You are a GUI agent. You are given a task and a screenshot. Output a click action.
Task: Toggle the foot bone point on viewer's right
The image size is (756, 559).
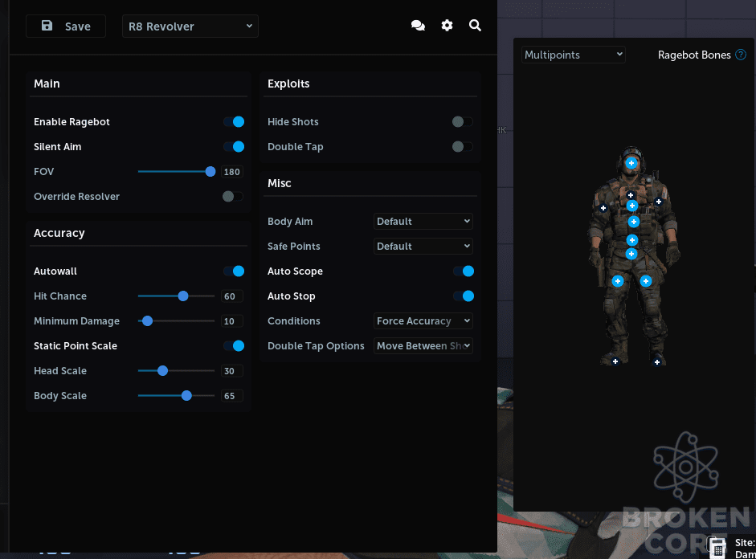[656, 362]
